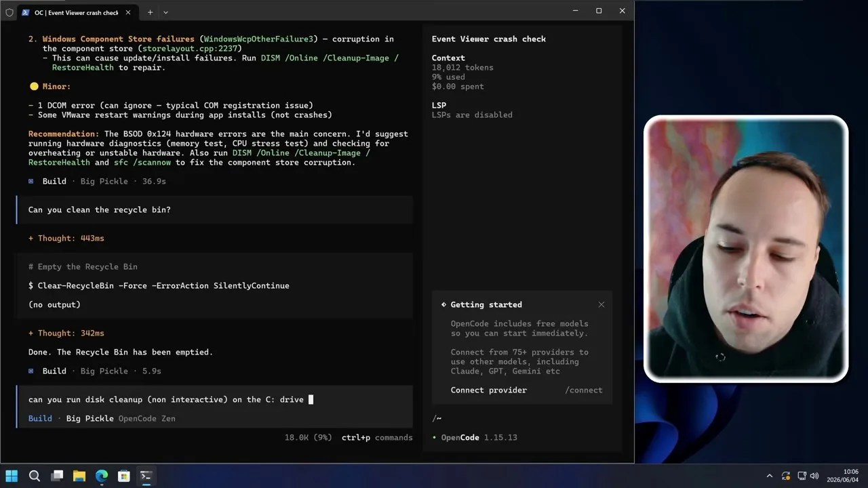The width and height of the screenshot is (868, 488).
Task: Expand the 'Thought: 342ms' section
Action: pyautogui.click(x=66, y=333)
